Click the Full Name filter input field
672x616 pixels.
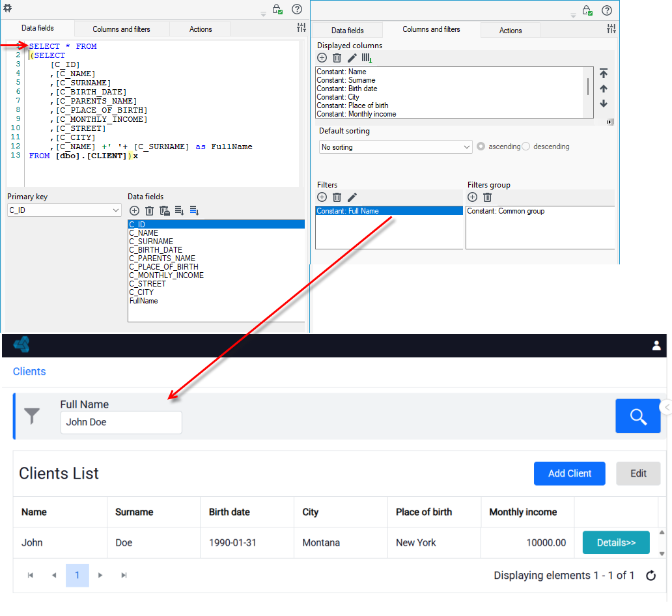pos(121,423)
